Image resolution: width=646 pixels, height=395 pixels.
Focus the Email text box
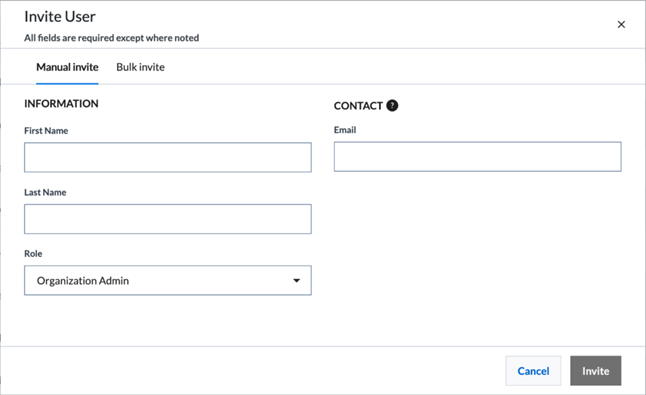pyautogui.click(x=477, y=157)
